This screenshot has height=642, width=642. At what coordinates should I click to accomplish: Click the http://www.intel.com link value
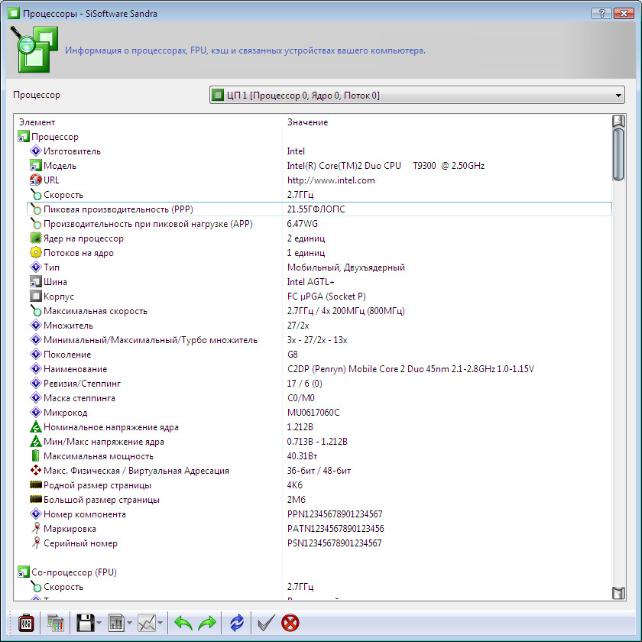[331, 180]
